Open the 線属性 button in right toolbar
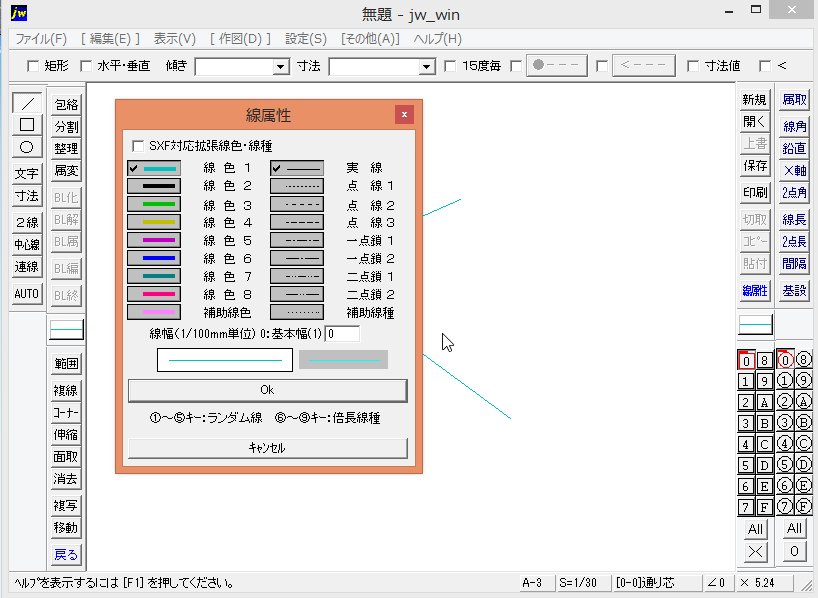The height and width of the screenshot is (598, 818). [755, 290]
